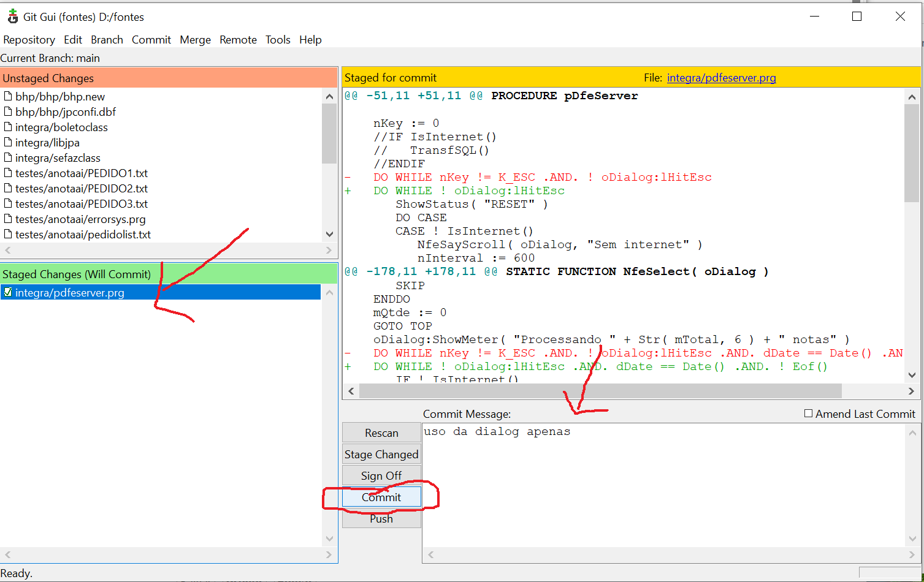
Task: Click the file icon for testes/anotaai/pedidolist.txt
Action: click(8, 235)
